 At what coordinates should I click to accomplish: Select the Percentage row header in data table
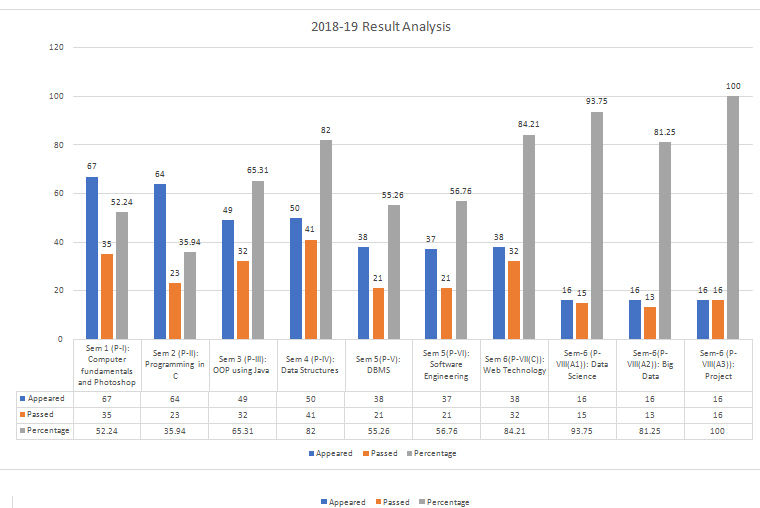coord(44,429)
